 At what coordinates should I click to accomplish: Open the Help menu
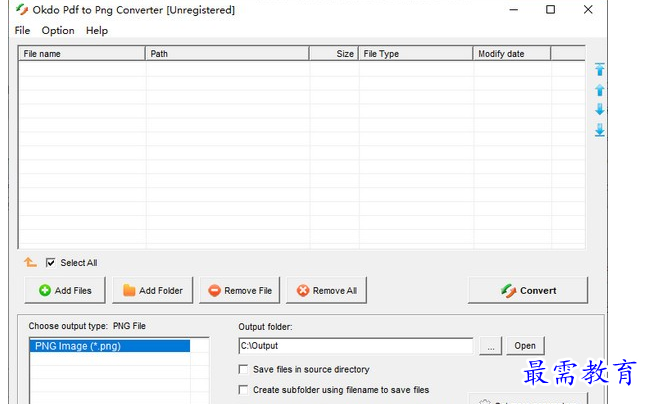click(97, 30)
